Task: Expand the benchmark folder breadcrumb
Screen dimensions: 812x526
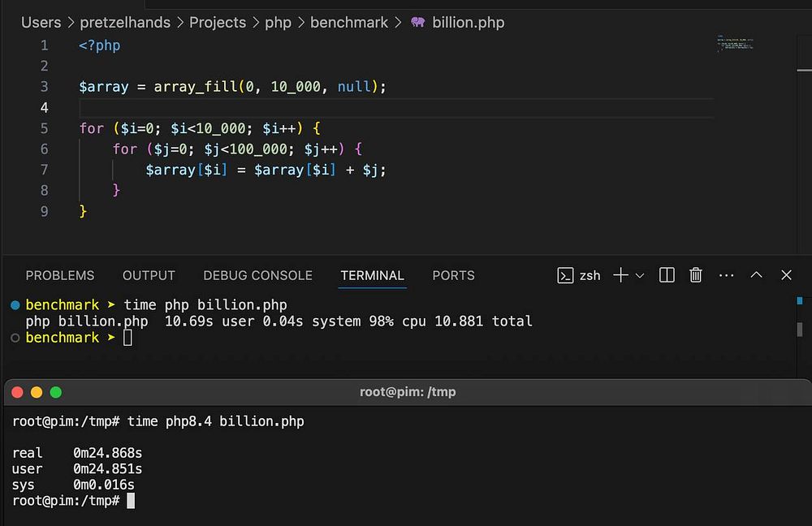Action: click(x=348, y=22)
